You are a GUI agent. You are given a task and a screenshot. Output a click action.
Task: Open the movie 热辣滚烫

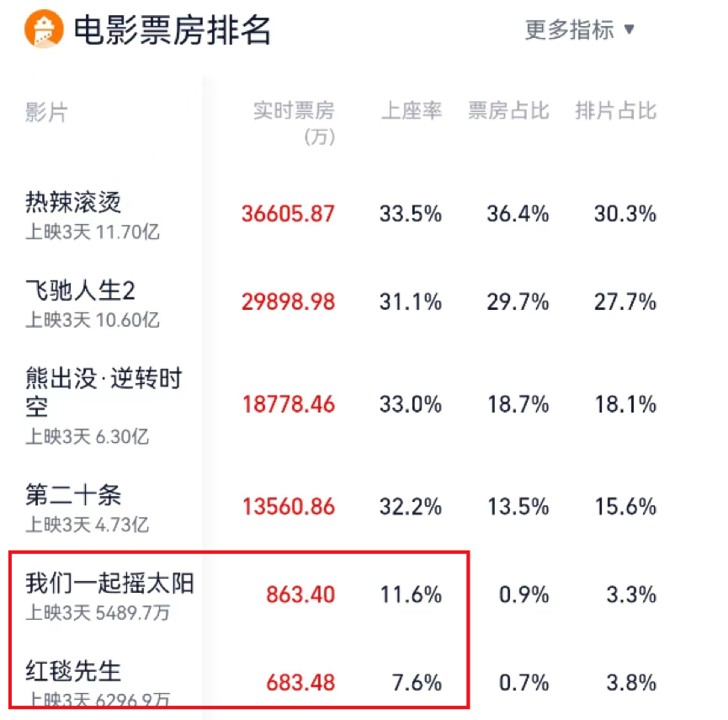tap(73, 202)
